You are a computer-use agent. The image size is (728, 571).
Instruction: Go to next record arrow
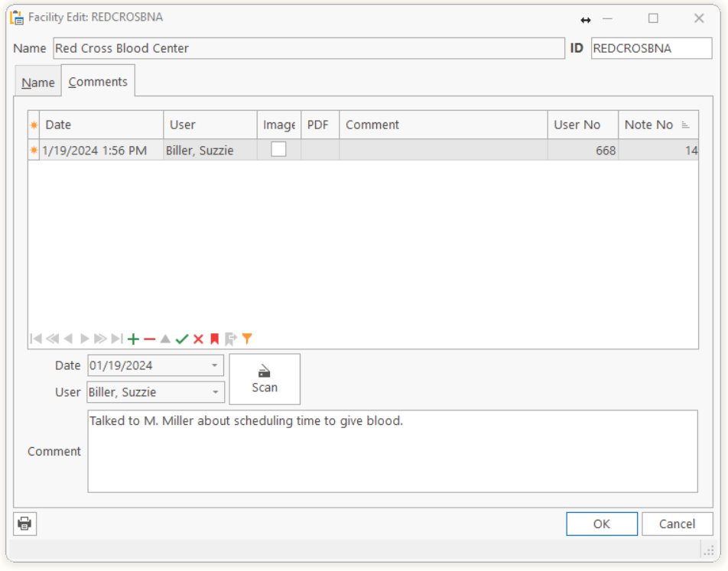click(x=84, y=339)
